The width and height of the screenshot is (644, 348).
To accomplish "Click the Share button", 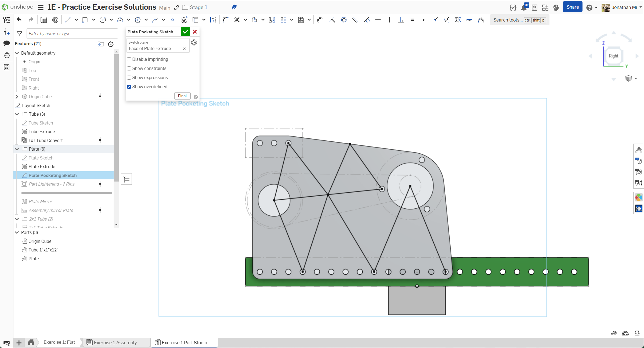I will (572, 7).
